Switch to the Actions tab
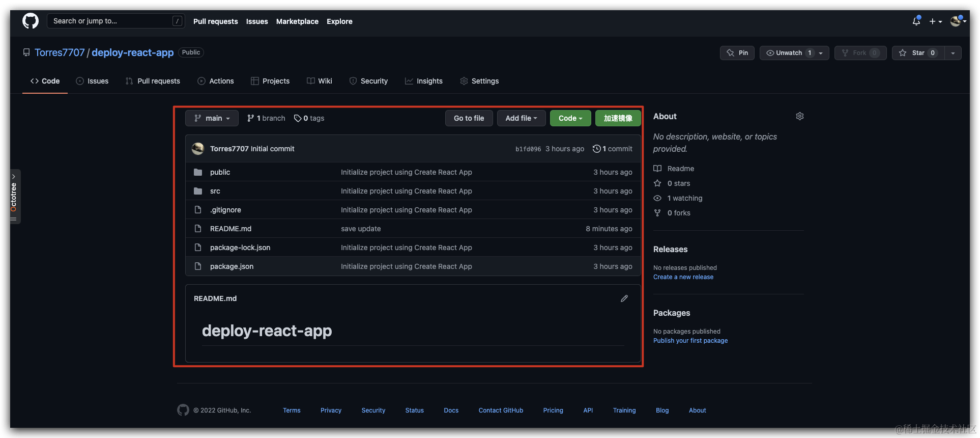Image resolution: width=980 pixels, height=438 pixels. [x=216, y=81]
